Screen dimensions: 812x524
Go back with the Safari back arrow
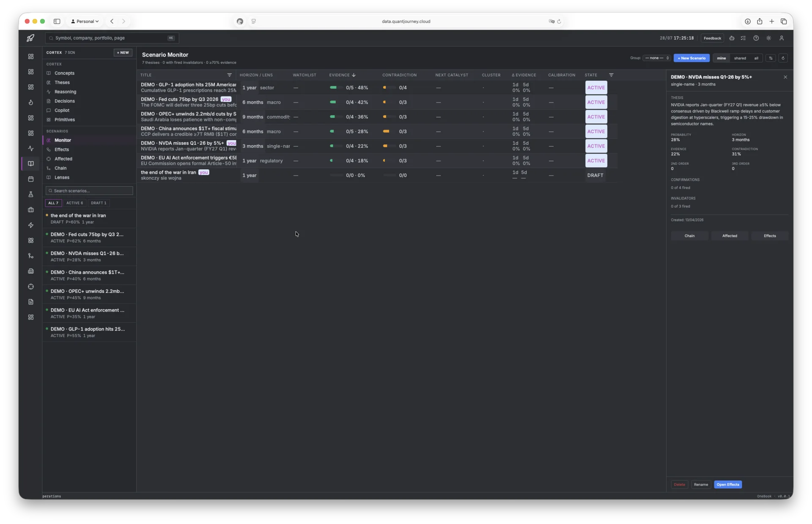click(x=112, y=21)
